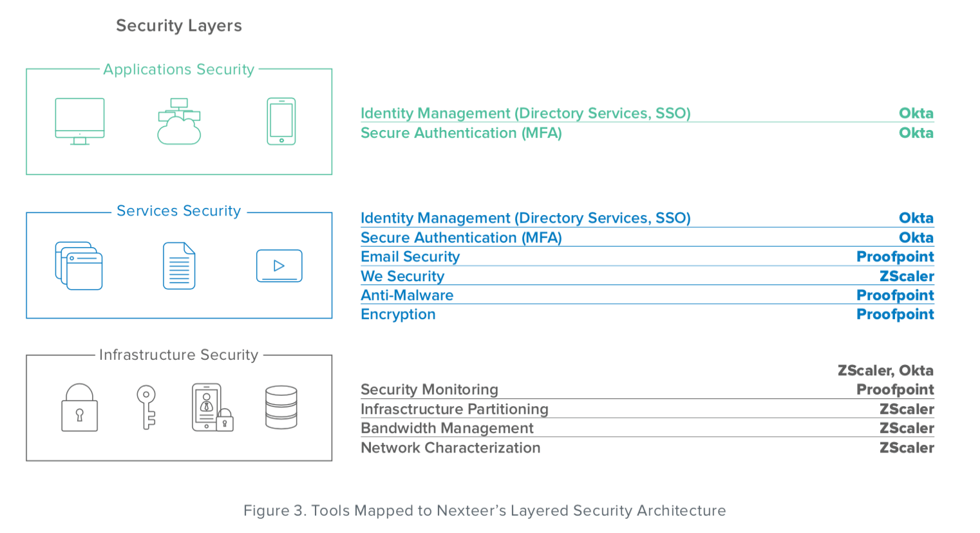Click the database cylinder icon

click(x=281, y=407)
